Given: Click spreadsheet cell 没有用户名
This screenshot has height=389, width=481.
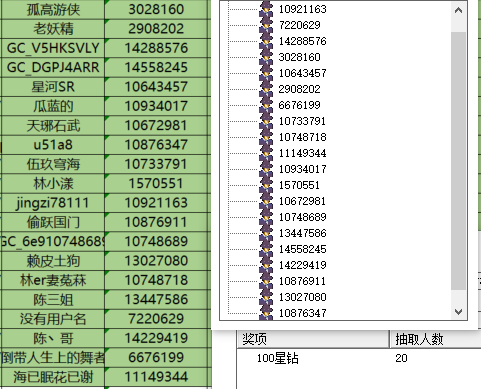Looking at the screenshot, I should point(53,319).
